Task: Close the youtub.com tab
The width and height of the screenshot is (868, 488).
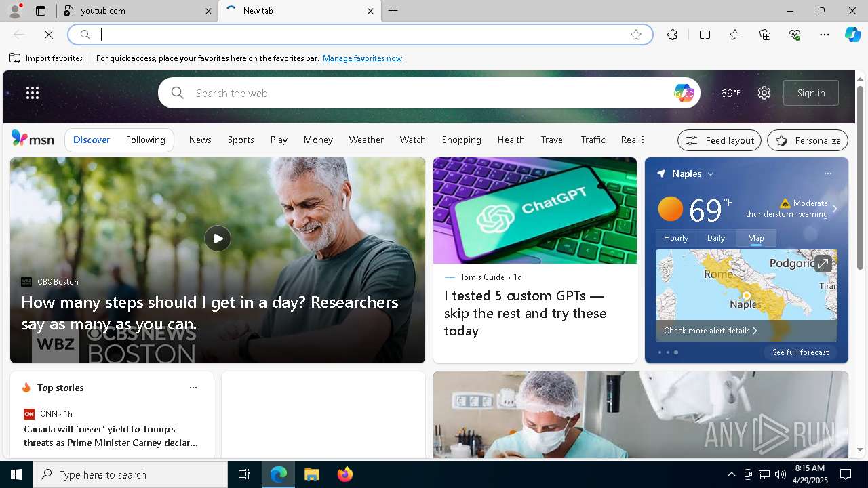Action: [x=209, y=11]
